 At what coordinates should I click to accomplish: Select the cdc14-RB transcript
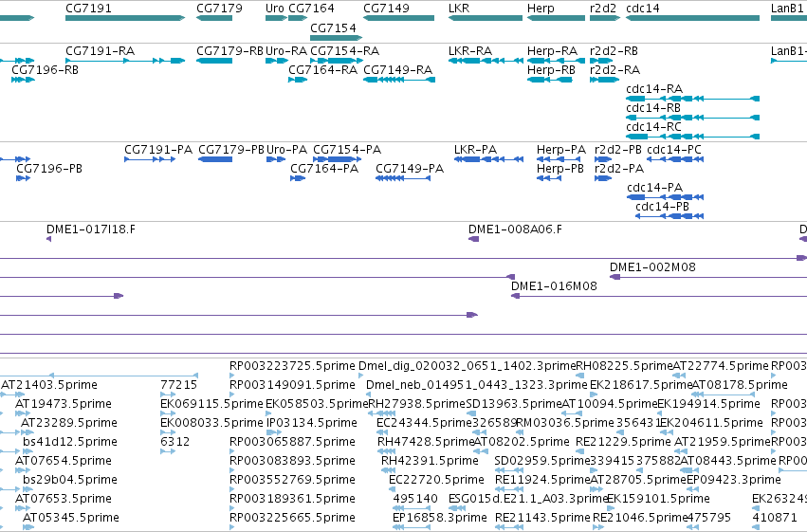pyautogui.click(x=693, y=118)
